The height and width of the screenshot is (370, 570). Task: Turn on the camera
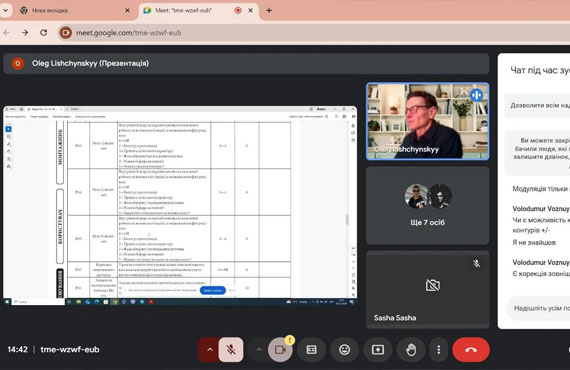pyautogui.click(x=280, y=350)
